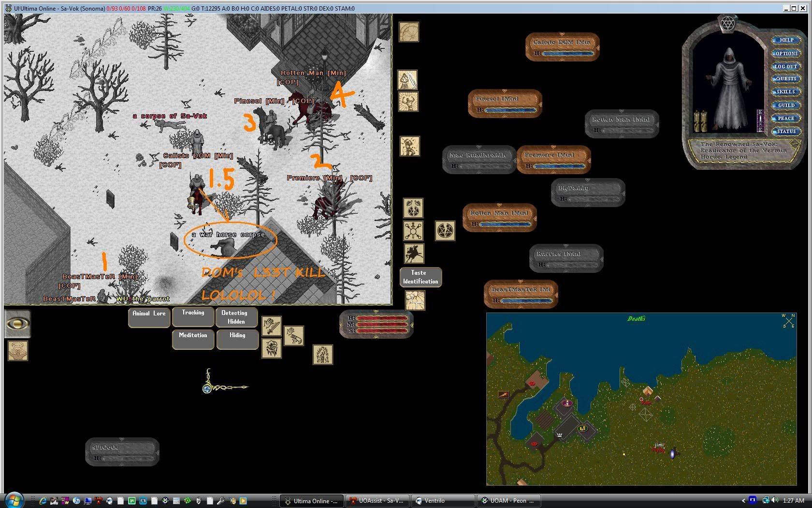The height and width of the screenshot is (508, 812).
Task: Use the Tracking skill button
Action: pos(193,317)
